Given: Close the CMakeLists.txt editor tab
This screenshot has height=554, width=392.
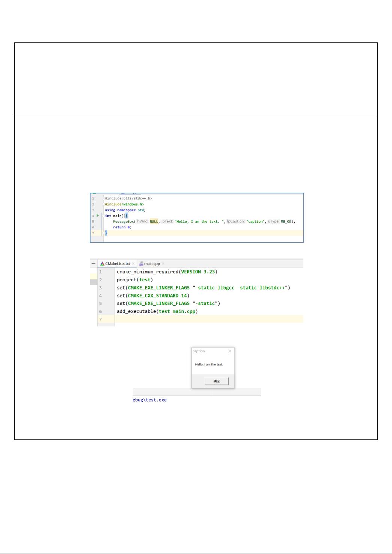Looking at the screenshot, I should tap(133, 264).
